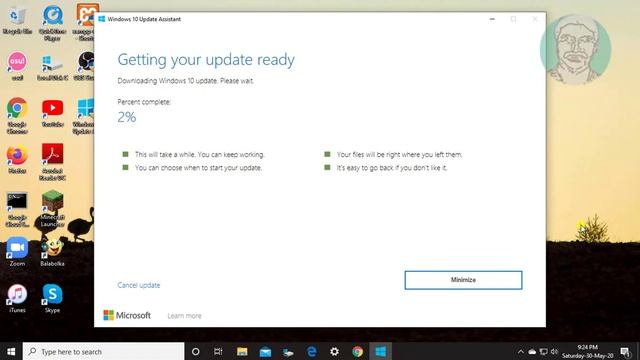
Task: Select the YouTube desktop shortcut
Action: tap(53, 113)
